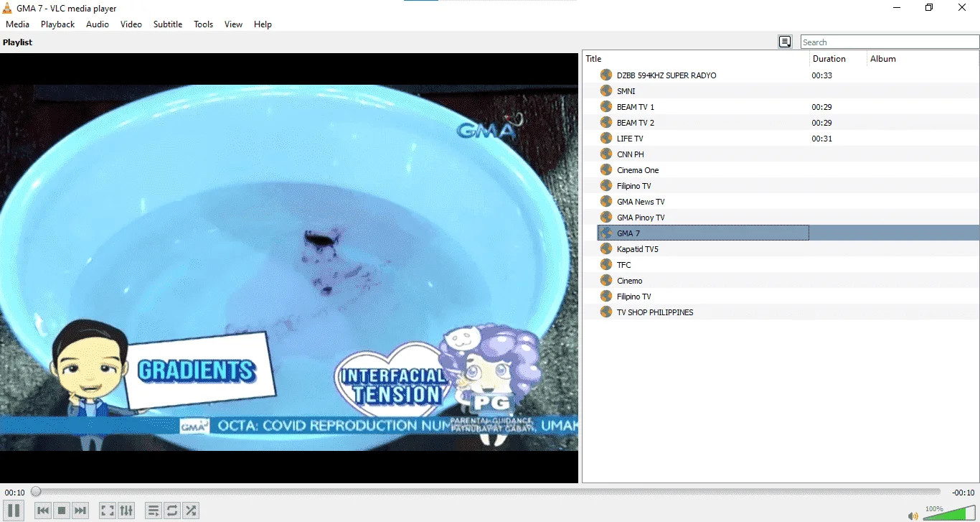
Task: Click the network icon beside BEAM TV 1
Action: click(606, 107)
